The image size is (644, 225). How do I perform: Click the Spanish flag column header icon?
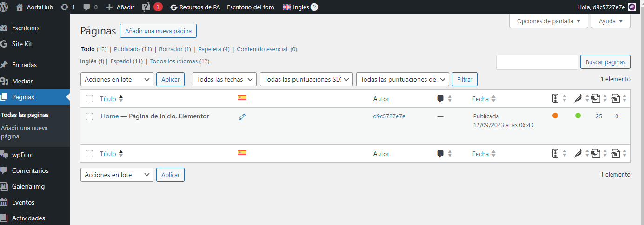pyautogui.click(x=242, y=98)
